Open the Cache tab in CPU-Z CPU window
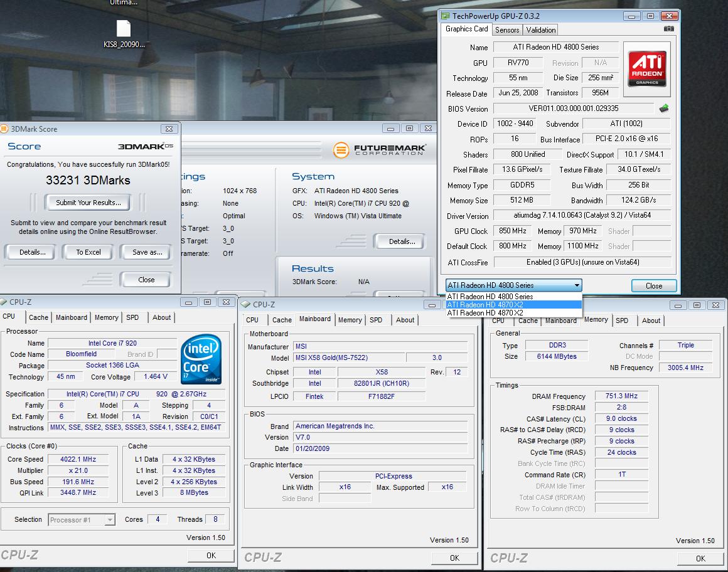The width and height of the screenshot is (728, 572). (38, 317)
